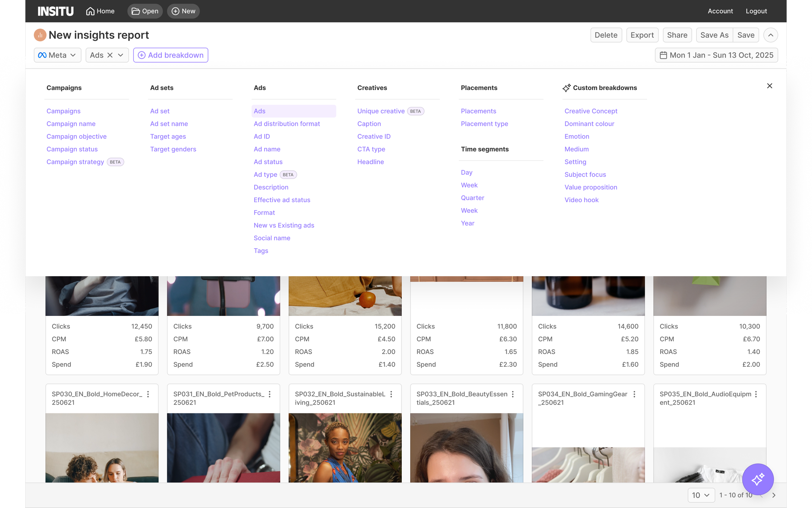Open options menu for SP030_EN_Bold_HomeDecor card
The image size is (812, 508).
coord(148,394)
